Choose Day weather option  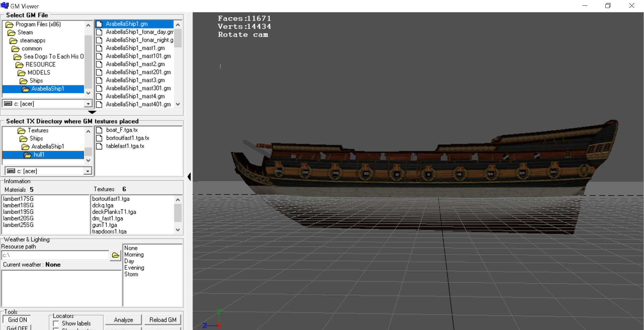[129, 261]
